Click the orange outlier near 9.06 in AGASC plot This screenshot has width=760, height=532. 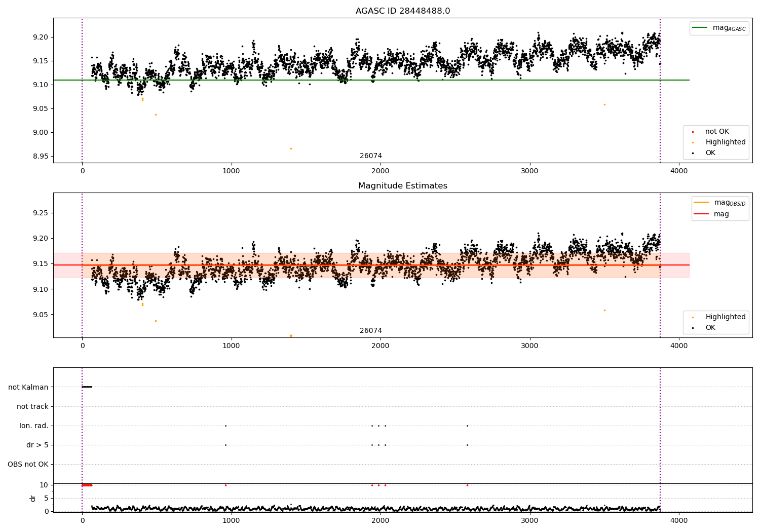tap(604, 104)
